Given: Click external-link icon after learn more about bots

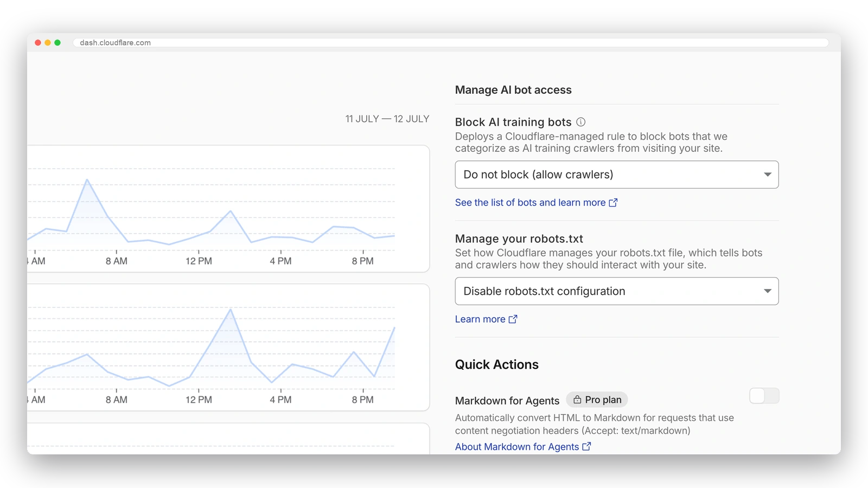Looking at the screenshot, I should click(613, 202).
